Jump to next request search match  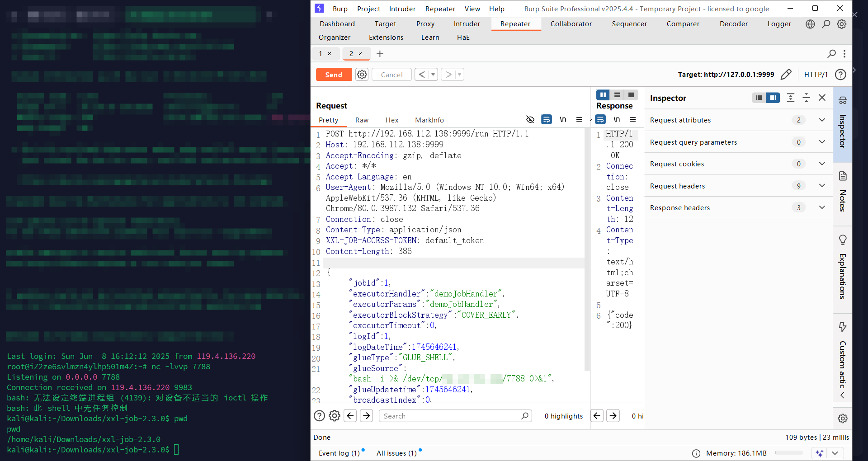pos(367,416)
